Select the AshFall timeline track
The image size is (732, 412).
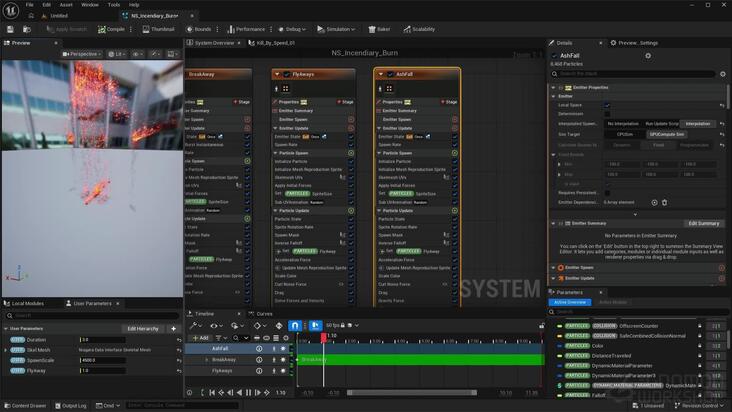(x=220, y=349)
